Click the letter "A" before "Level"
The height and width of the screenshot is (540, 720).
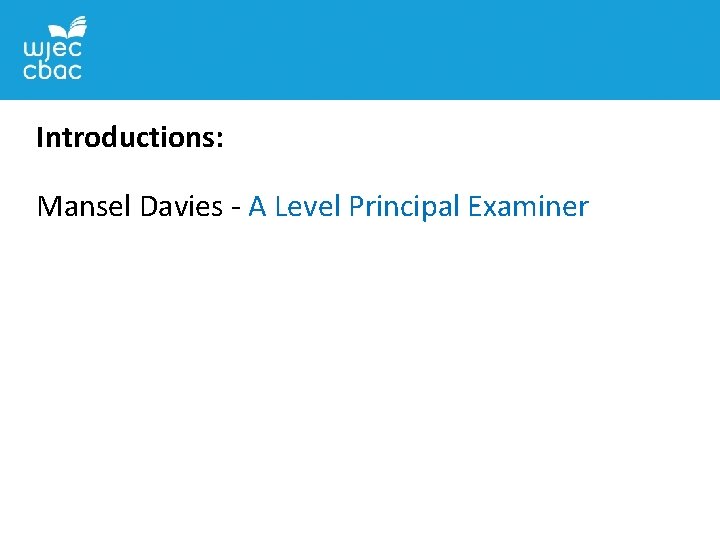coord(257,207)
